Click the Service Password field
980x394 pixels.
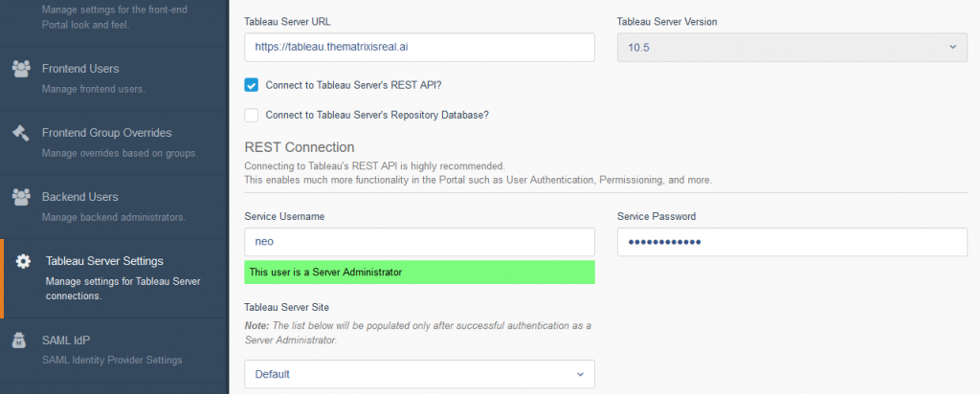point(791,242)
